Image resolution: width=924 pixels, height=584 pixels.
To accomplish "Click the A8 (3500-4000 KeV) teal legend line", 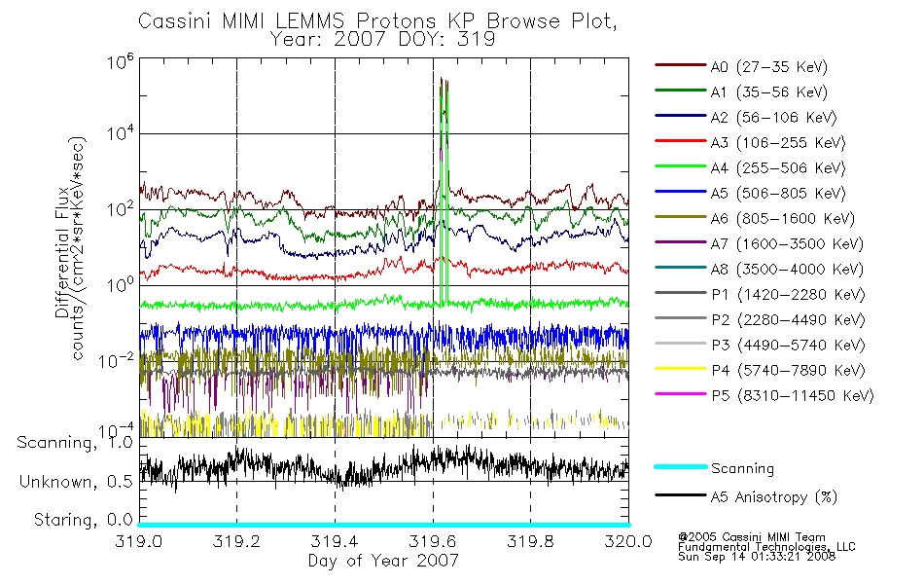I will tap(680, 268).
